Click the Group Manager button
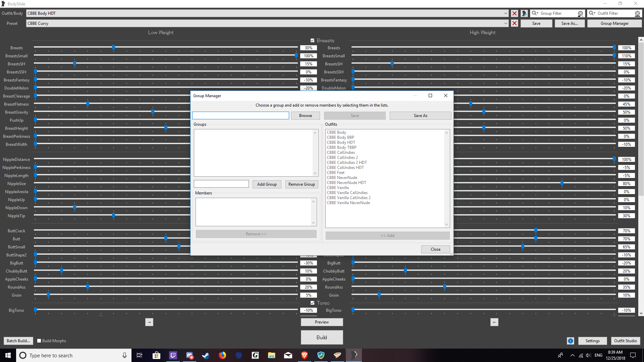 coord(614,23)
